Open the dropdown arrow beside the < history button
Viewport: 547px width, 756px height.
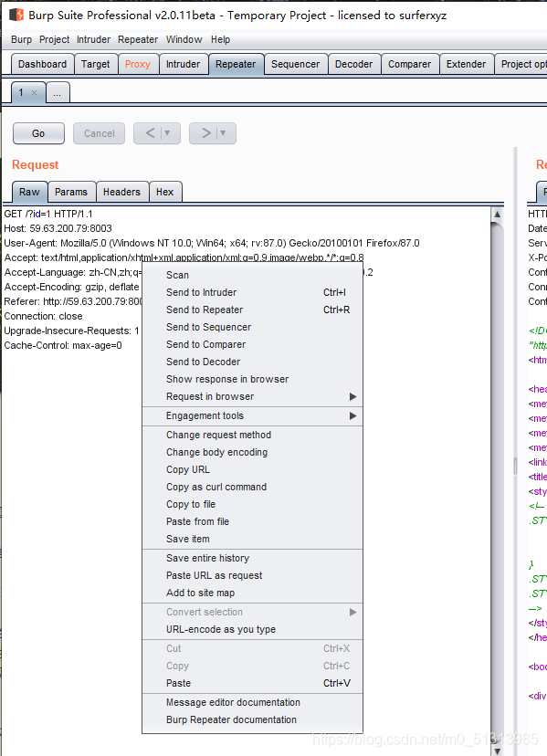pyautogui.click(x=167, y=133)
